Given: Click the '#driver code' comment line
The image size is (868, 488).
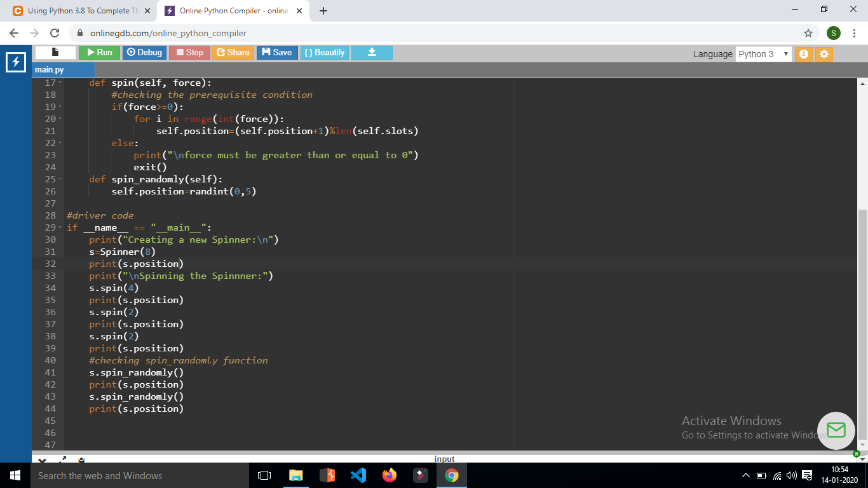Looking at the screenshot, I should [x=100, y=215].
